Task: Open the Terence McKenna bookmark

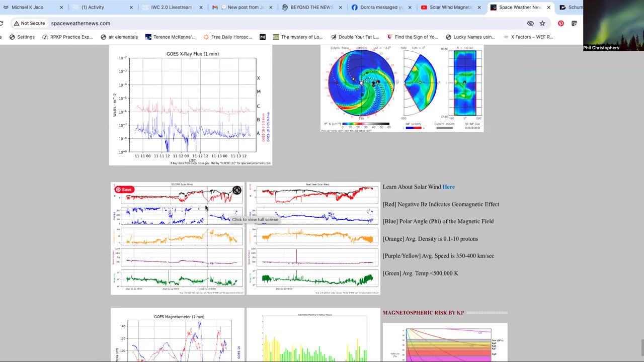Action: pos(170,37)
